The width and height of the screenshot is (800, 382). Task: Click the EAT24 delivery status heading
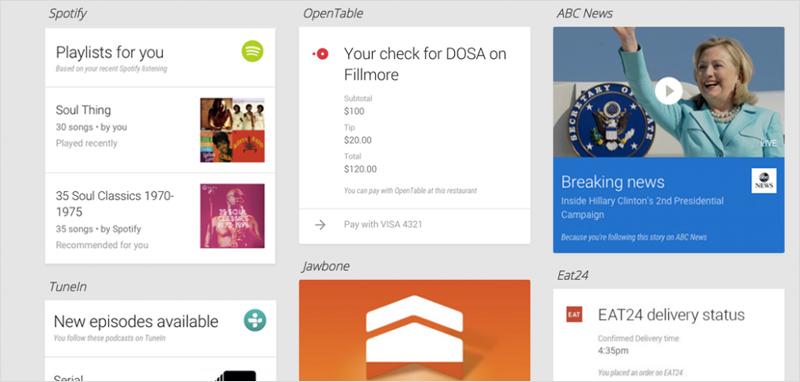pyautogui.click(x=671, y=315)
